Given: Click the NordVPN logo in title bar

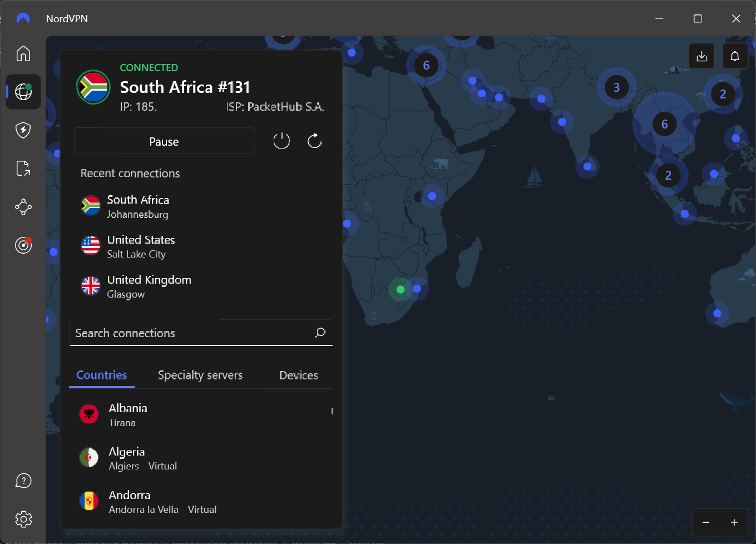Looking at the screenshot, I should (23, 18).
